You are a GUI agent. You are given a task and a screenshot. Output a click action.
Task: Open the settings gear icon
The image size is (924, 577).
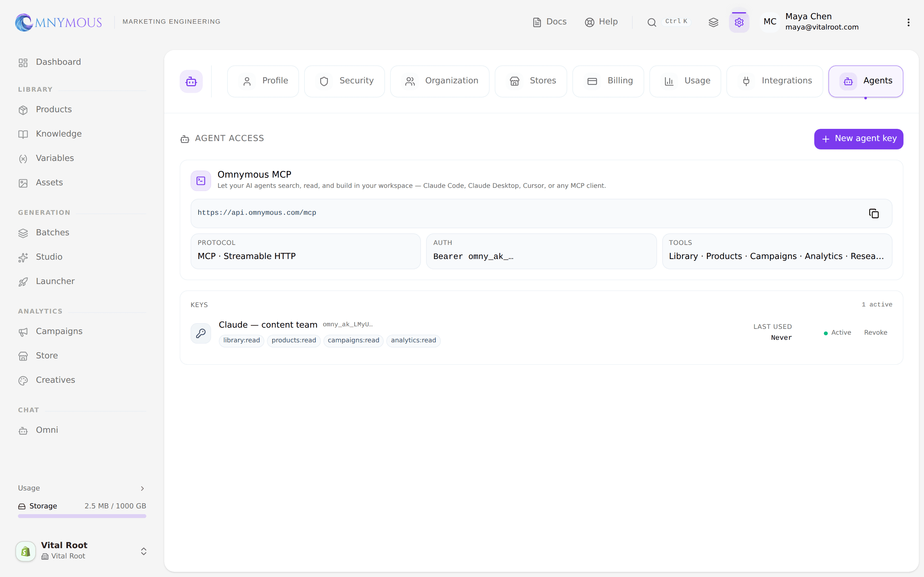tap(739, 22)
